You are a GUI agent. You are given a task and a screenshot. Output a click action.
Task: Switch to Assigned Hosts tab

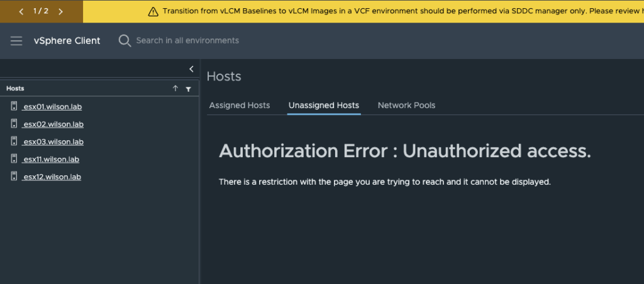pyautogui.click(x=240, y=106)
